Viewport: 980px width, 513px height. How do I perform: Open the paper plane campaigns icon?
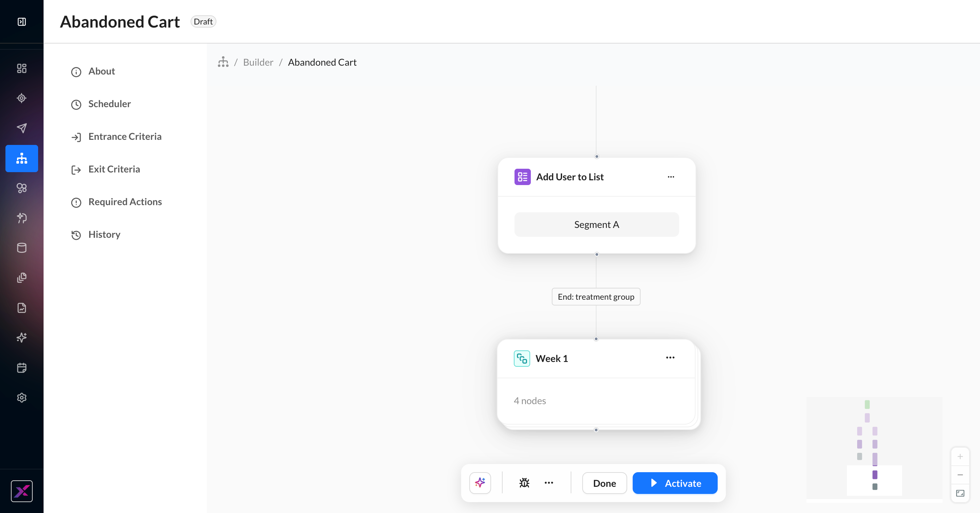22,128
